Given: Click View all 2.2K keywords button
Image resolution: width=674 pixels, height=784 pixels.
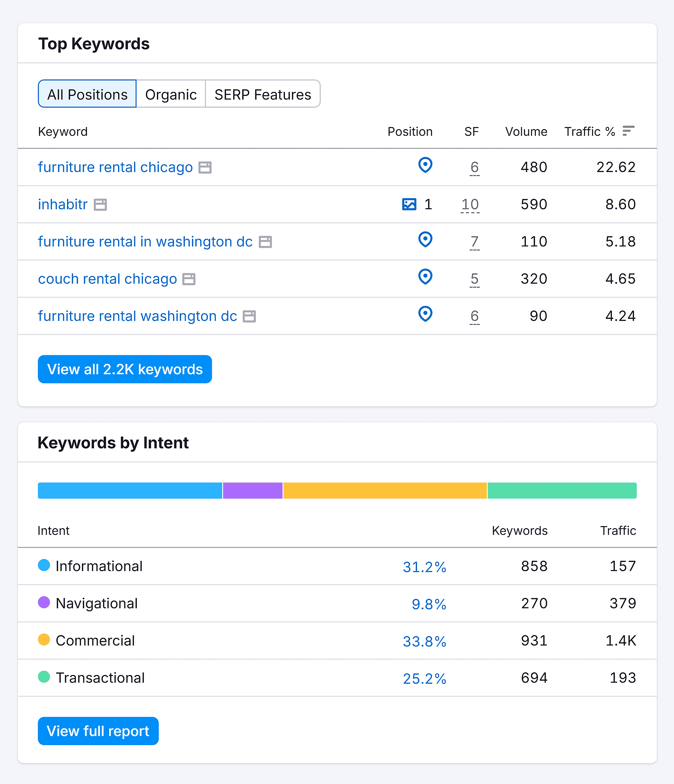Looking at the screenshot, I should [x=125, y=369].
